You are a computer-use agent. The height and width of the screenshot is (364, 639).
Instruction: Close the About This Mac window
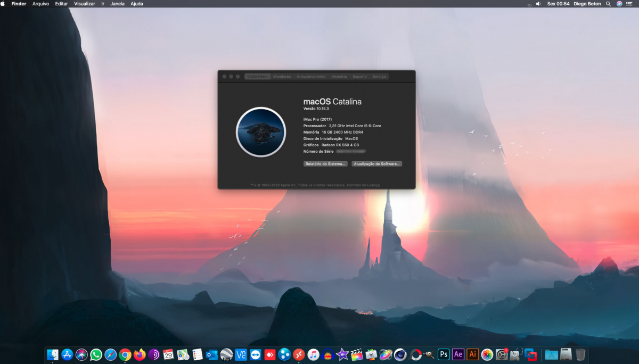pyautogui.click(x=225, y=77)
